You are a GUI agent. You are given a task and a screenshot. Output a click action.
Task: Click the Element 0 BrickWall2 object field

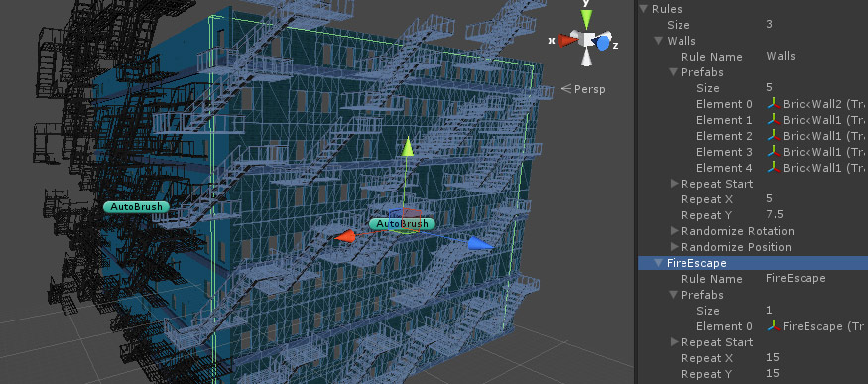(x=816, y=104)
